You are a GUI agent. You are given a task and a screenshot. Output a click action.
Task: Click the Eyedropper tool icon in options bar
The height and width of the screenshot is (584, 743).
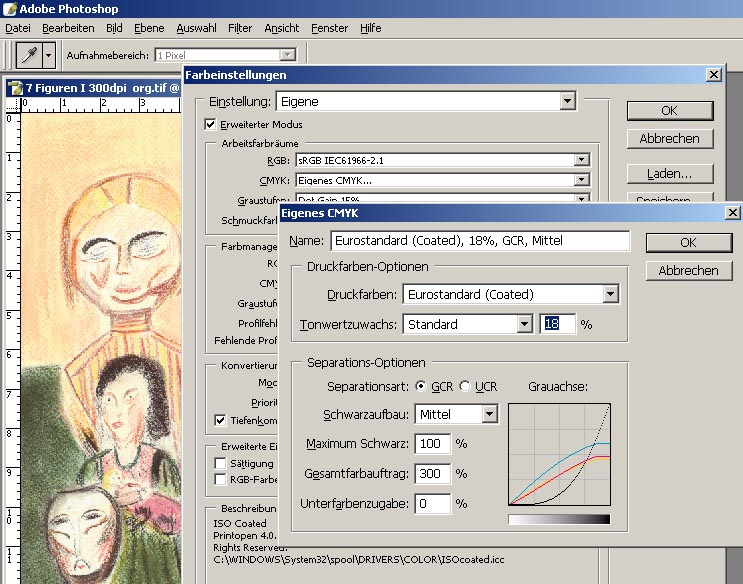coord(29,55)
